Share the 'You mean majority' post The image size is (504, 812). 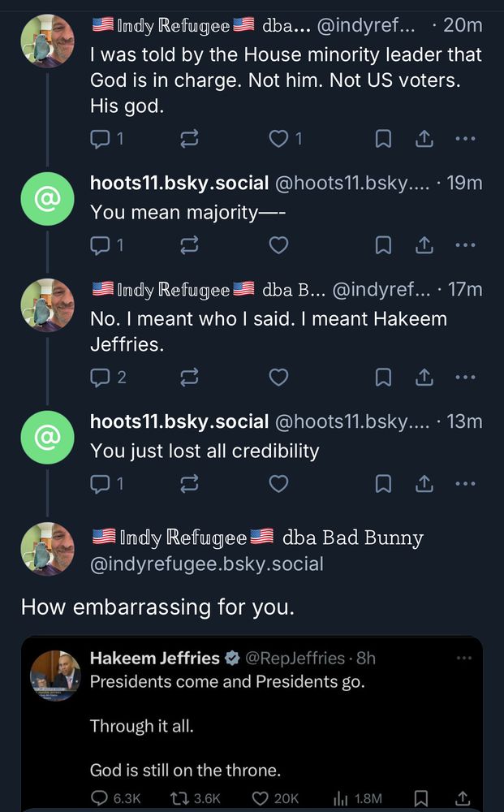coord(424,245)
